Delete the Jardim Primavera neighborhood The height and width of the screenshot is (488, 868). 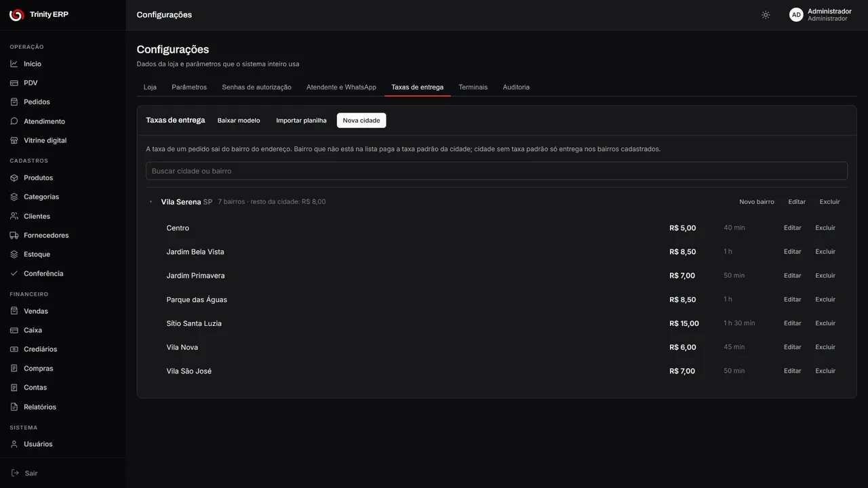click(825, 276)
